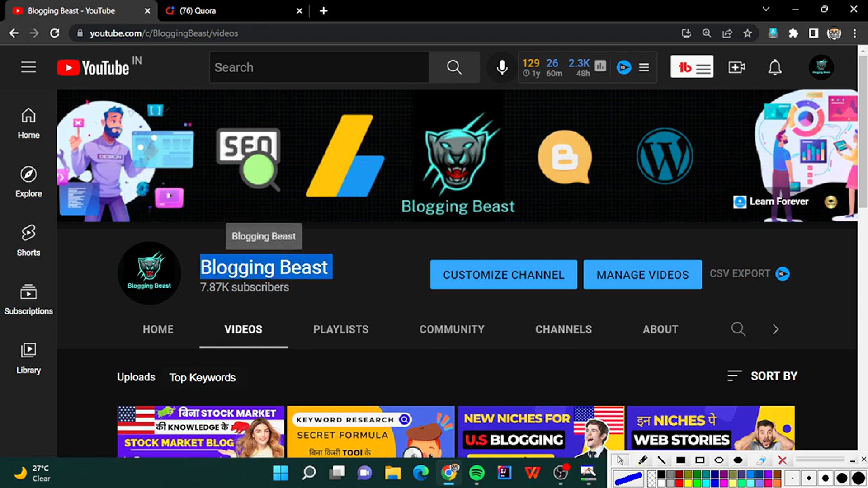868x488 pixels.
Task: Open the TubeBuddy menu button
Action: click(x=692, y=67)
